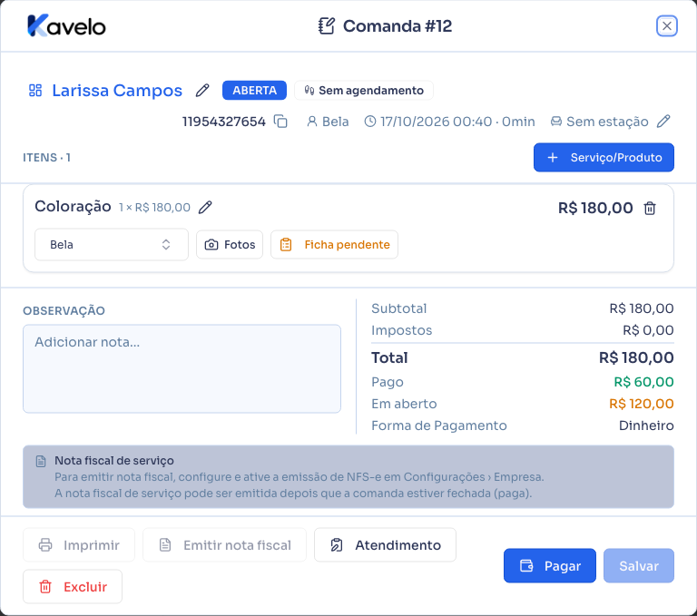Delete Coloração item with trash icon
Viewport: 697px width, 616px height.
click(x=650, y=208)
